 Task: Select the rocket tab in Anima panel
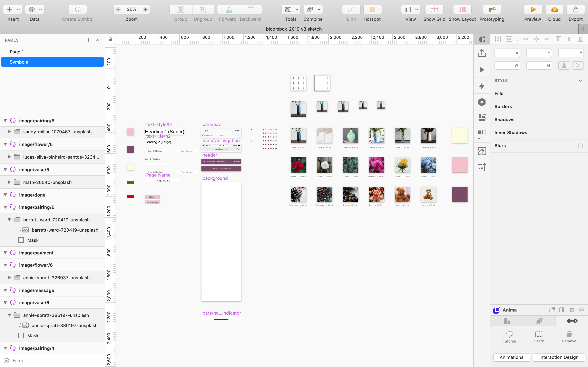539,321
